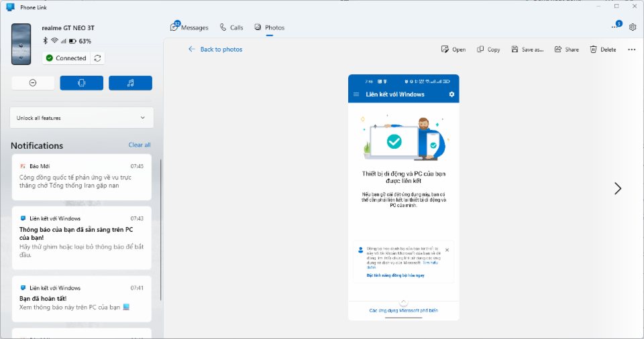Click the Notifications heading text
Viewport: 644px width, 339px height.
37,145
